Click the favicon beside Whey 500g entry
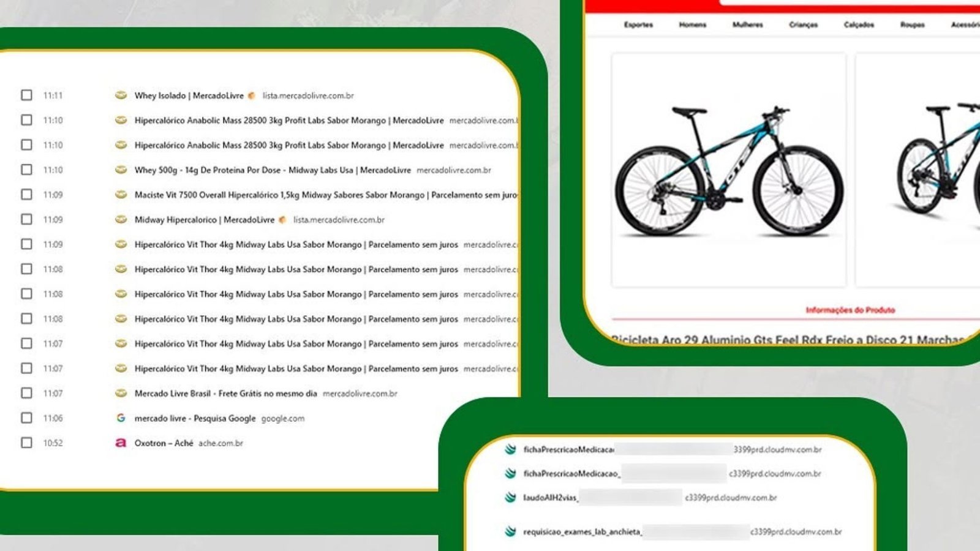980x551 pixels. point(121,170)
